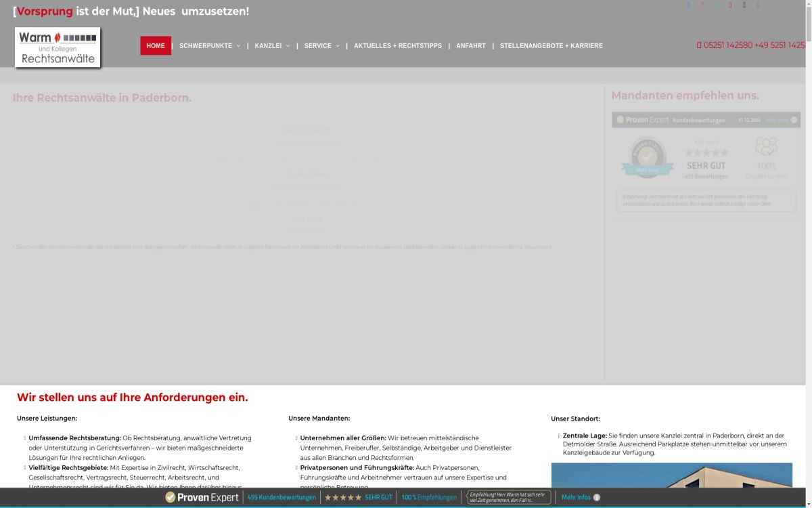Click the blue social icon in top bar

pyautogui.click(x=688, y=5)
